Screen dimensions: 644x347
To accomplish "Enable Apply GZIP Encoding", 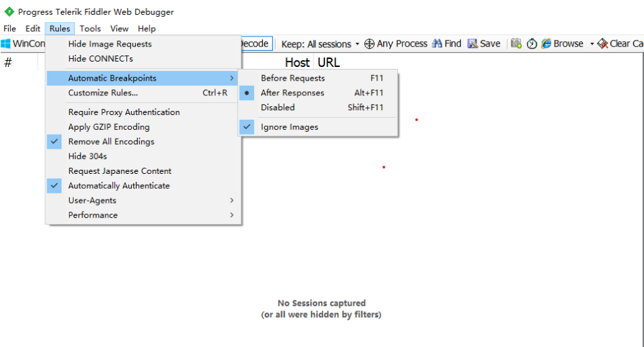I will coord(143,127).
